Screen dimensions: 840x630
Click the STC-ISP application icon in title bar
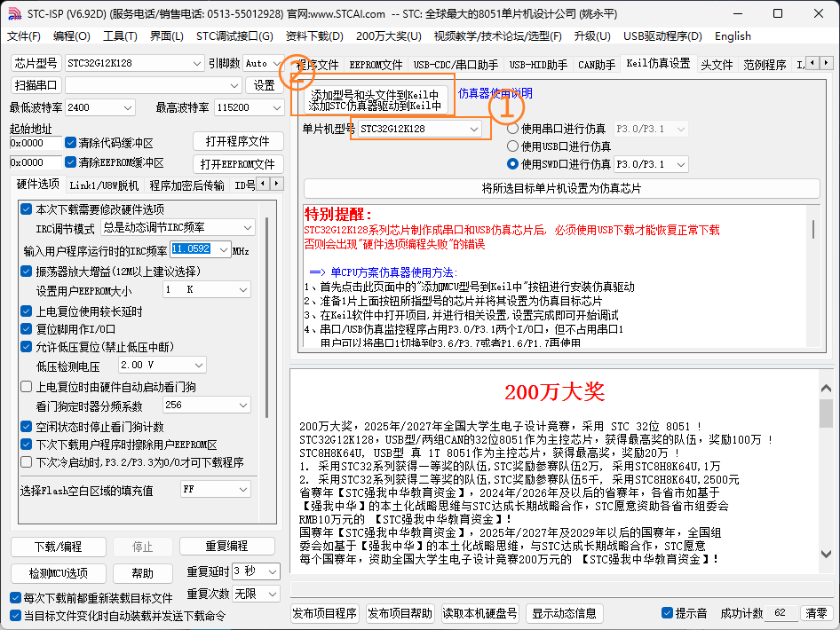[14, 13]
